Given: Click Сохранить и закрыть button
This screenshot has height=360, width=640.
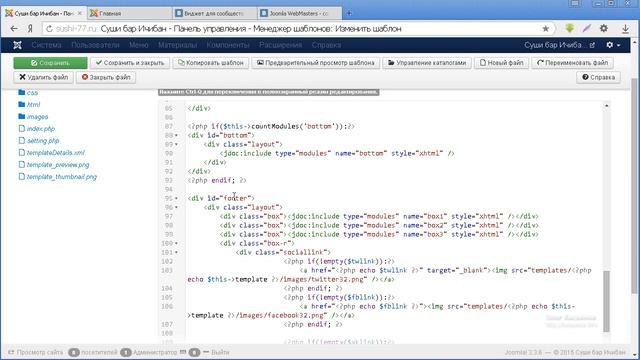Looking at the screenshot, I should click(130, 63).
